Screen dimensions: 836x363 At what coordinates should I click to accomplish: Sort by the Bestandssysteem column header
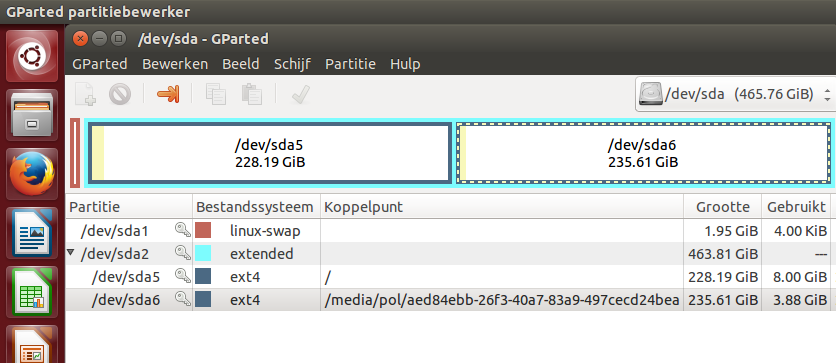tap(256, 207)
